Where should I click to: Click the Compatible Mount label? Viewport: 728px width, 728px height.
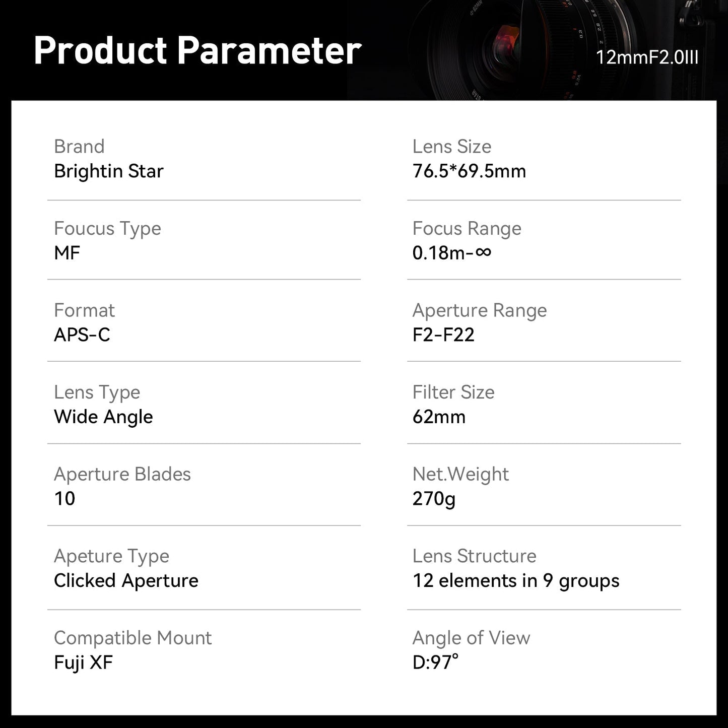pyautogui.click(x=133, y=638)
